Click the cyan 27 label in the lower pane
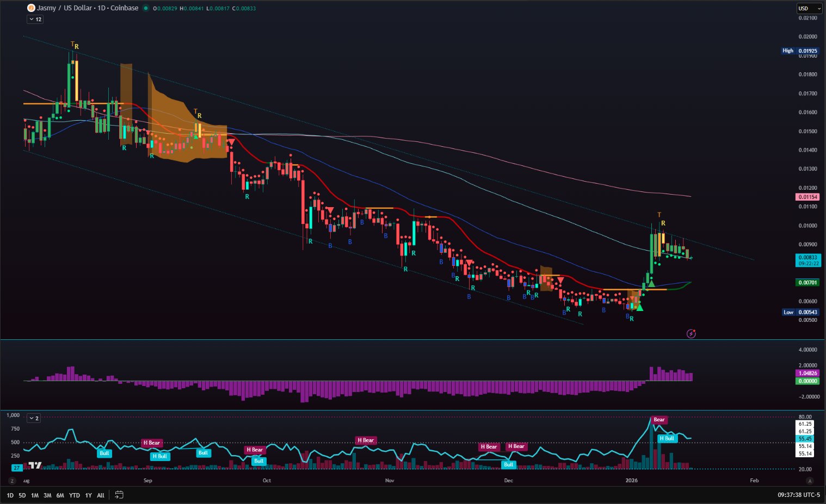This screenshot has height=504, width=826. point(17,468)
